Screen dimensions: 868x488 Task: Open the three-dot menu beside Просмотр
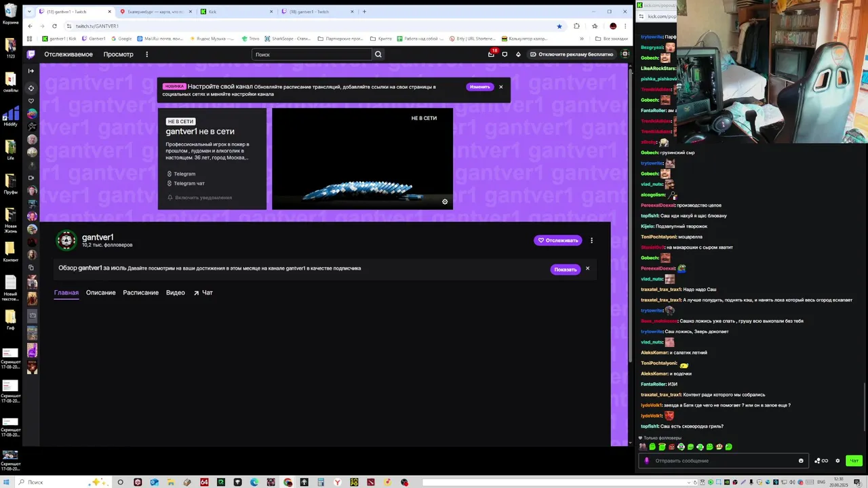pos(146,54)
